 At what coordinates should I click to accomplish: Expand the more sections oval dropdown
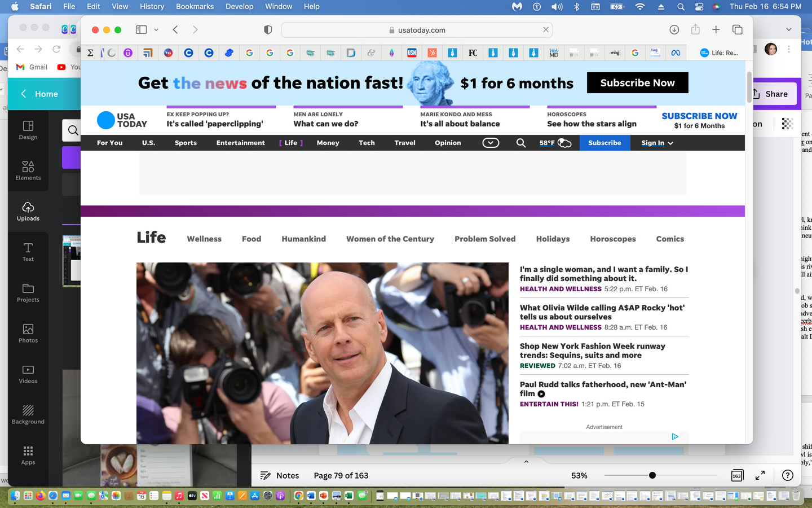491,143
